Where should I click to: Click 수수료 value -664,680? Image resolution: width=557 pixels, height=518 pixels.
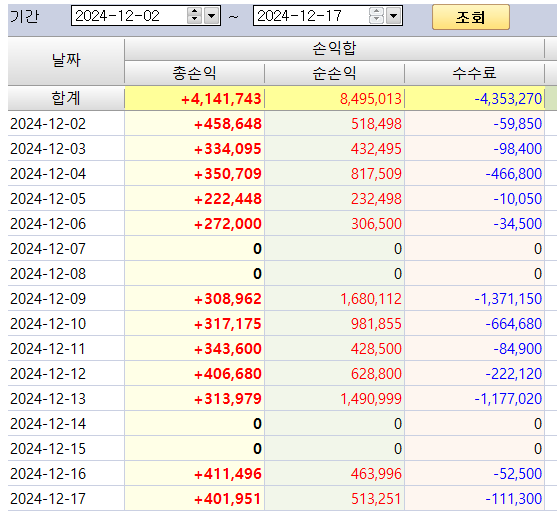514,324
